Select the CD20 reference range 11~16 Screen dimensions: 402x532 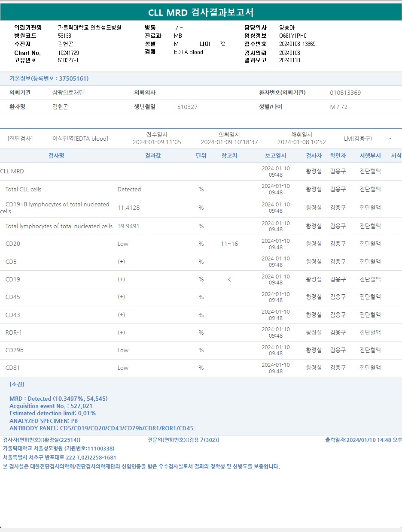pyautogui.click(x=229, y=244)
